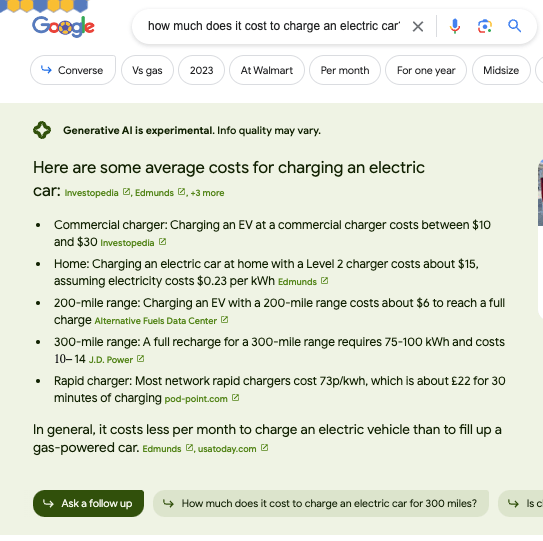This screenshot has height=541, width=543.
Task: Select the Vs gas filter chip
Action: [147, 70]
